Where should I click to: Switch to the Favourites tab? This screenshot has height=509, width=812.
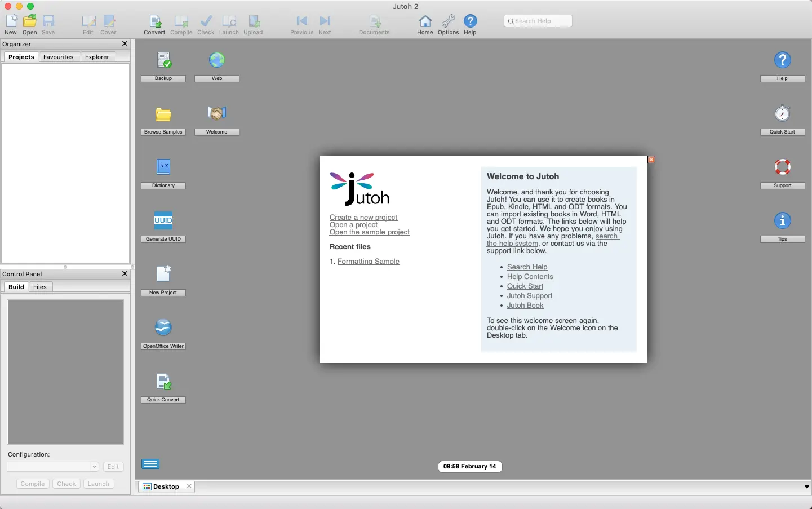pyautogui.click(x=59, y=57)
